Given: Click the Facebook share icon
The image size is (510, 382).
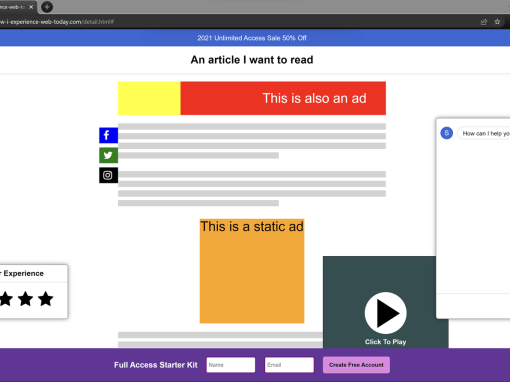Looking at the screenshot, I should click(108, 135).
